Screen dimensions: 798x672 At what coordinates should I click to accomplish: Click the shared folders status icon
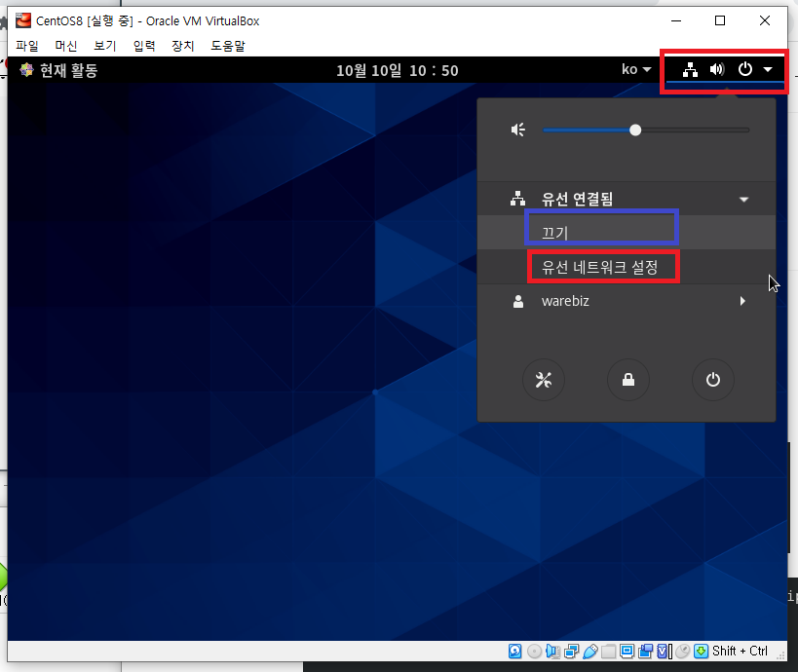(608, 652)
